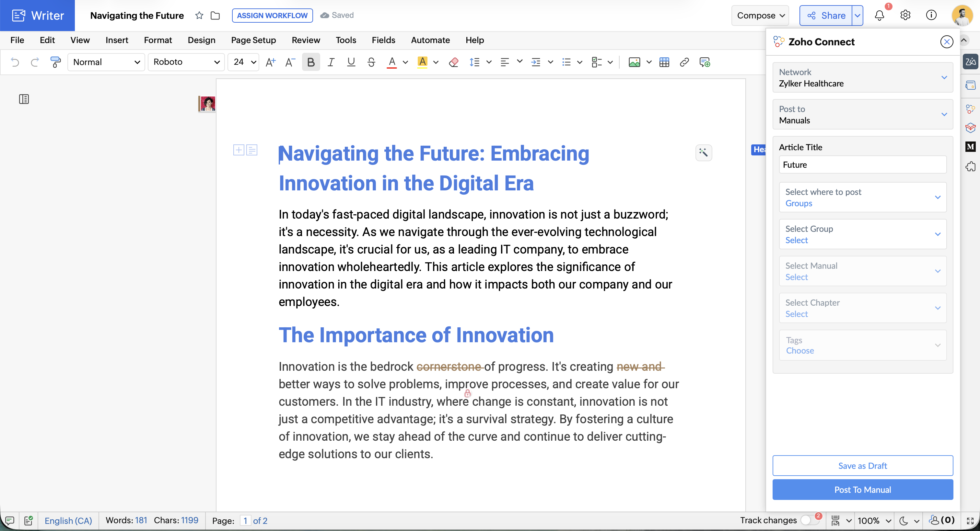Open the notifications bell
The image size is (980, 531).
879,16
